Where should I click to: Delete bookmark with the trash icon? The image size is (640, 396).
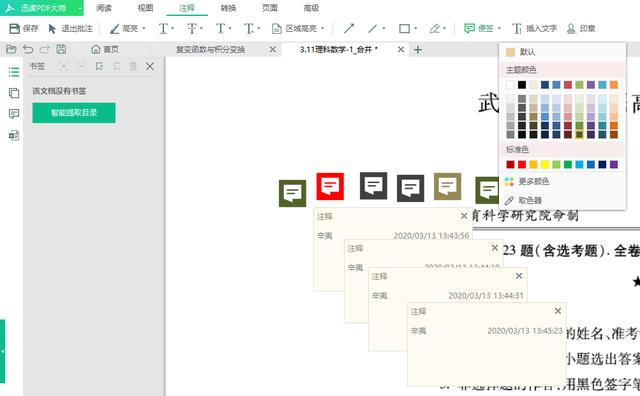click(x=133, y=66)
